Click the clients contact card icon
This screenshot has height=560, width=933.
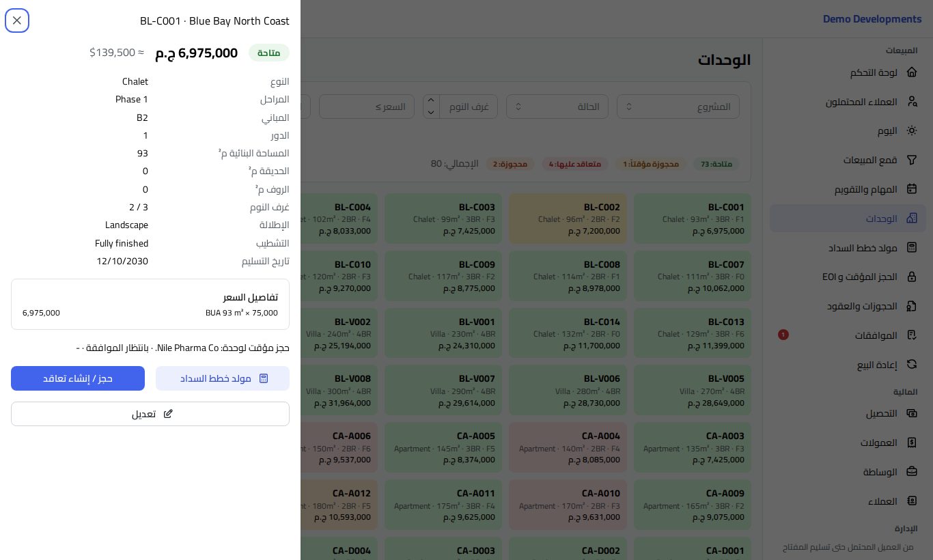tap(912, 501)
